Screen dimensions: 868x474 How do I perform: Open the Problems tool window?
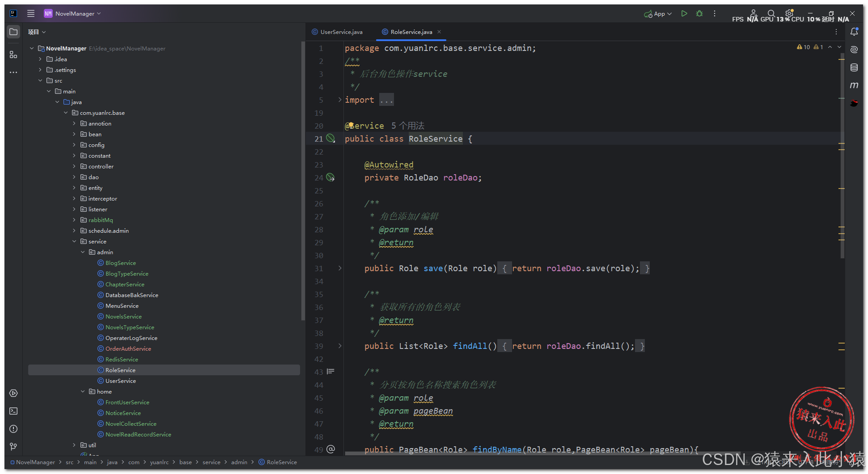tap(13, 429)
